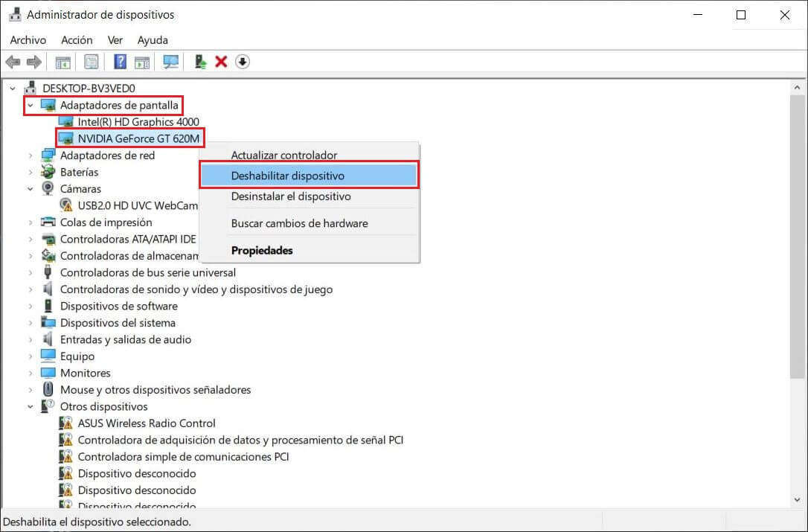Expand the Baterías branch

coord(31,172)
